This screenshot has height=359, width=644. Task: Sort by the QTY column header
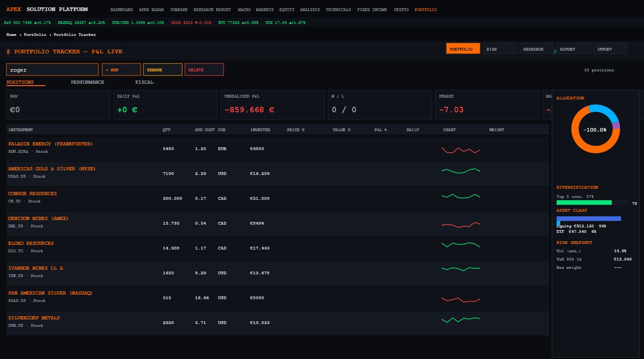click(167, 130)
